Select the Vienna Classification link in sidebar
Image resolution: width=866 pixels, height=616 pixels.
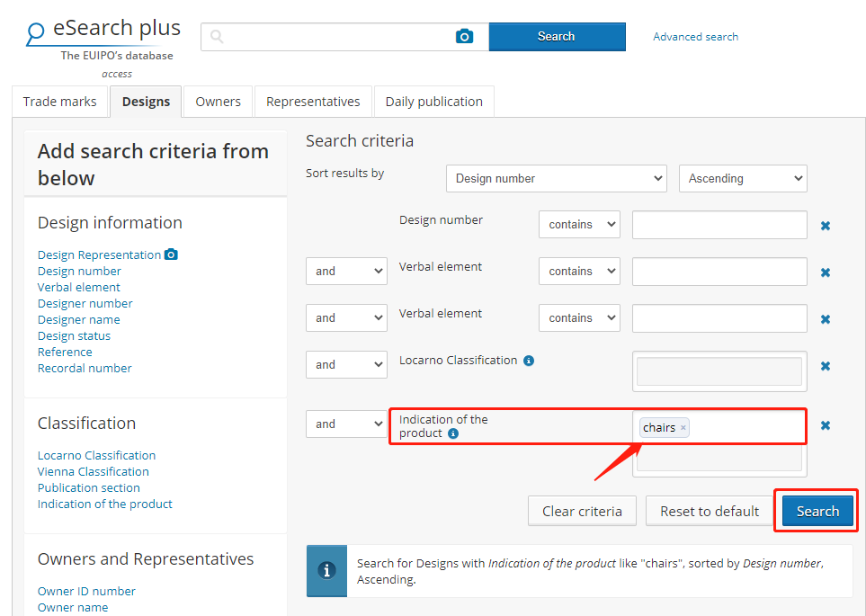pyautogui.click(x=94, y=471)
